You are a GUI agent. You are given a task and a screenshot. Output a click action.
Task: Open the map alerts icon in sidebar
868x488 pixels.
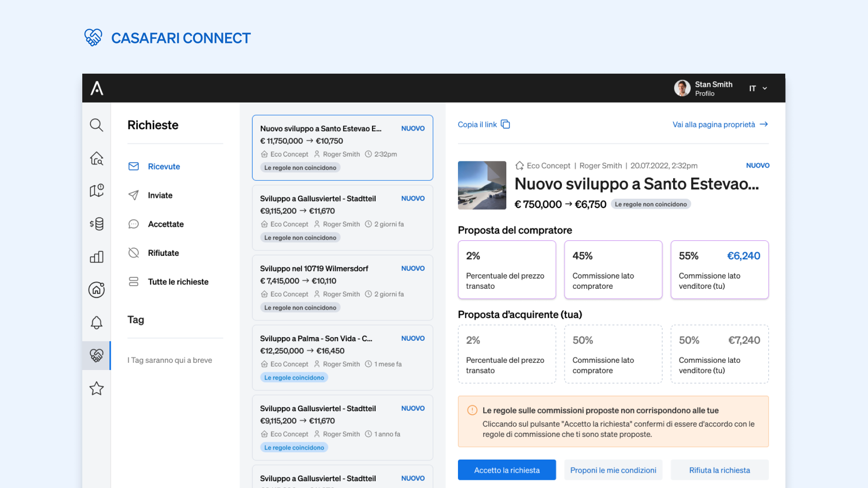96,190
